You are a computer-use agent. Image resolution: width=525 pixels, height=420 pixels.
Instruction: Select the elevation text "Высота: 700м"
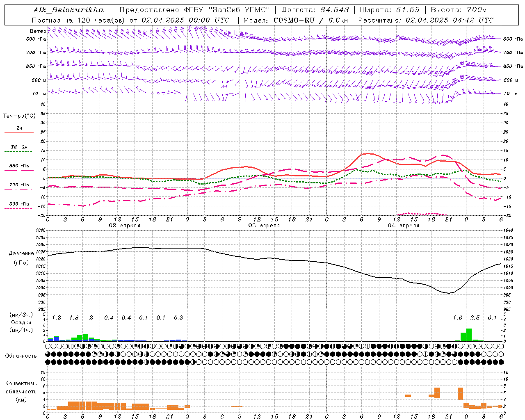pyautogui.click(x=459, y=10)
